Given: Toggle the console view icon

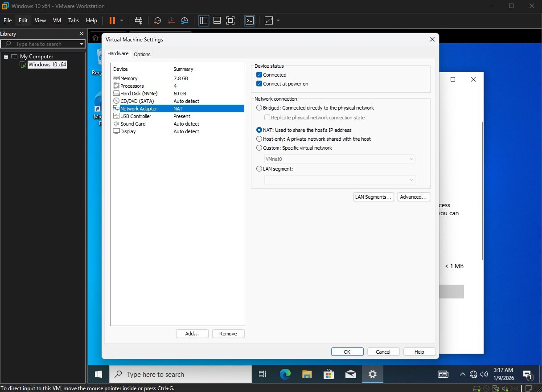Looking at the screenshot, I should (250, 20).
